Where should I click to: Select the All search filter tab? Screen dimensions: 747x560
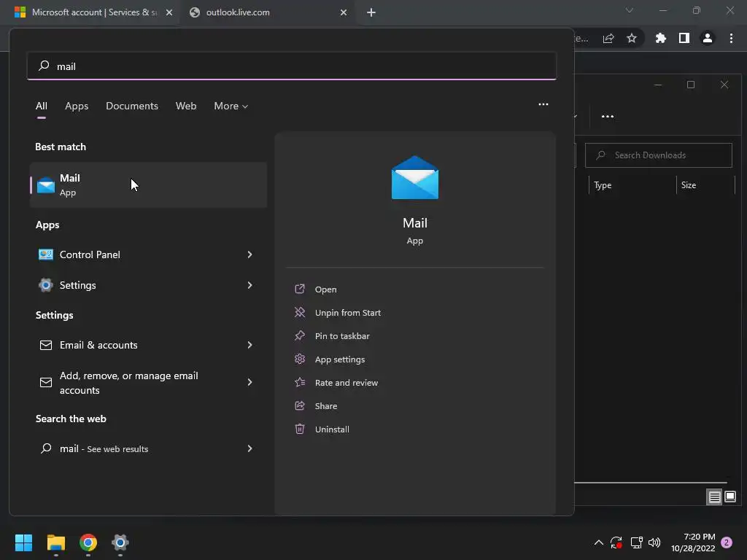click(x=42, y=106)
